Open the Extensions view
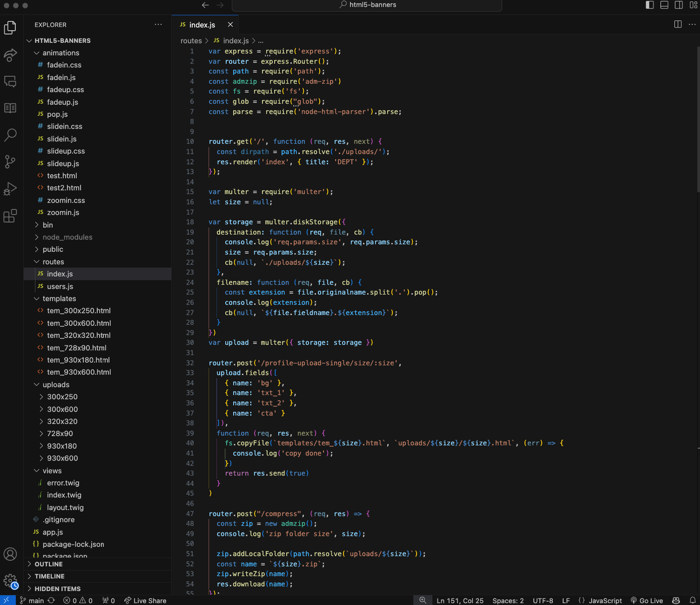 (x=10, y=215)
